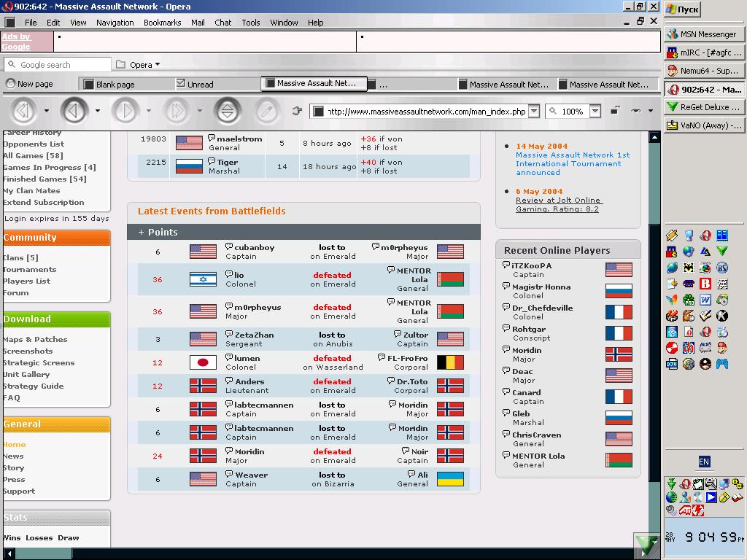
Task: Click the Opera back navigation button
Action: [x=74, y=111]
